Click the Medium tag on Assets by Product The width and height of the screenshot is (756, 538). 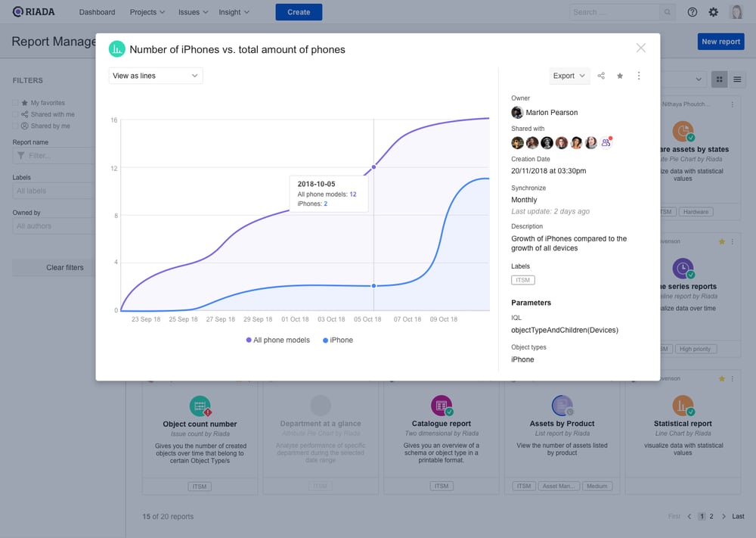[597, 486]
